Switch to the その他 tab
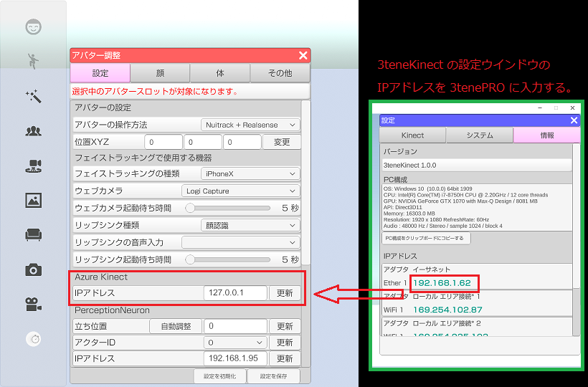This screenshot has height=387, width=588. [280, 73]
